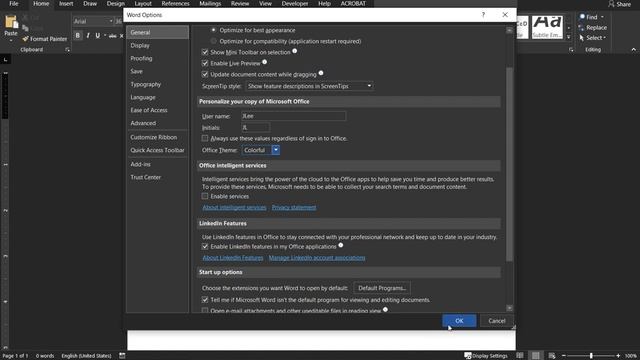Check Enable services checkbox
Screen dimensions: 640x360
pos(205,196)
